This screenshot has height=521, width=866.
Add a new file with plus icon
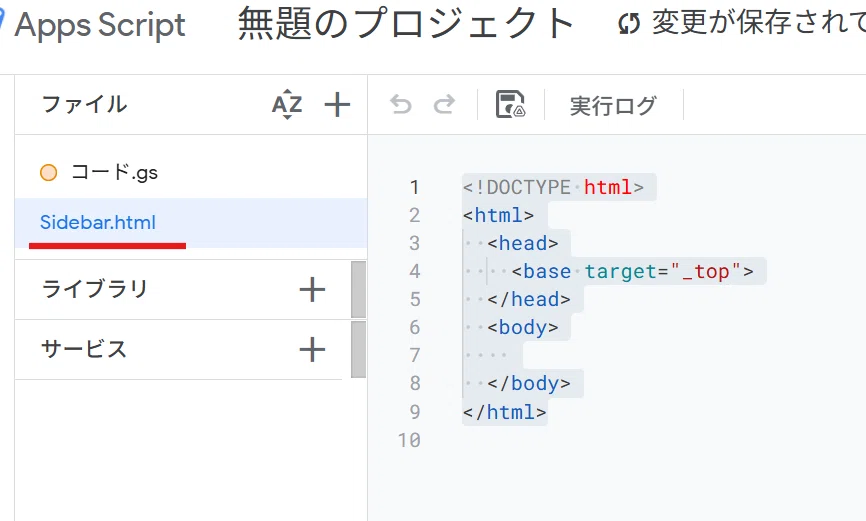pos(337,104)
